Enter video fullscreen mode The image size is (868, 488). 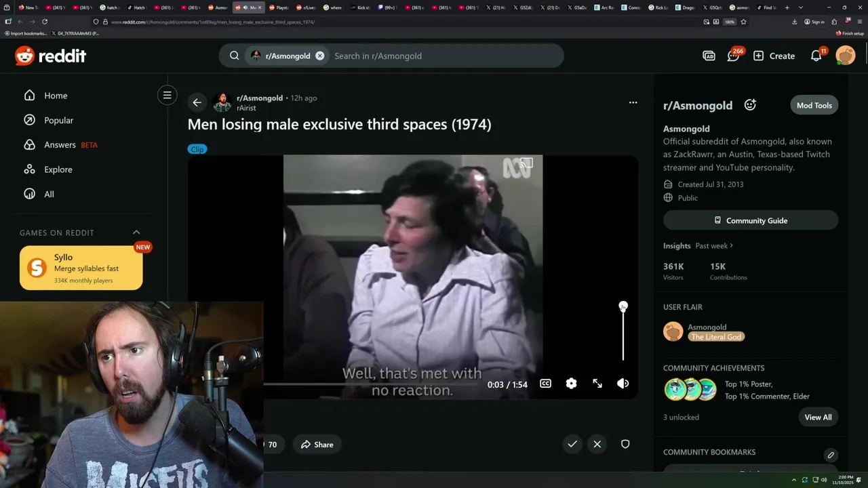click(x=597, y=384)
